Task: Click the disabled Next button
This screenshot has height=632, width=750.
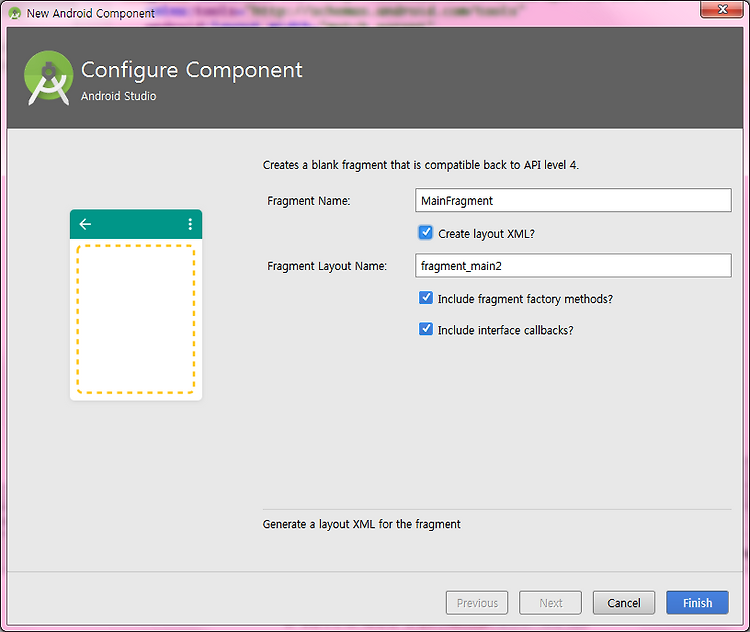Action: [551, 603]
